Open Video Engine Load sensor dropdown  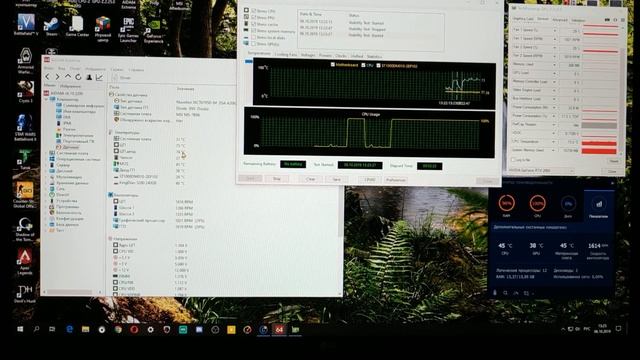coord(554,90)
